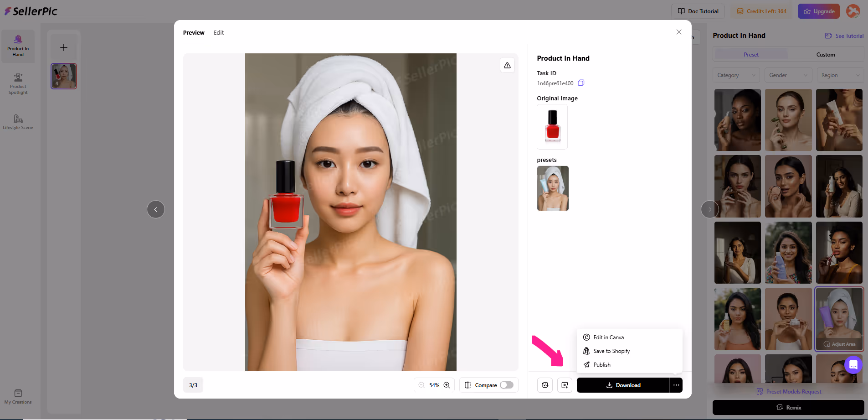The width and height of the screenshot is (868, 420).
Task: Open the more options ellipsis button
Action: click(x=676, y=385)
